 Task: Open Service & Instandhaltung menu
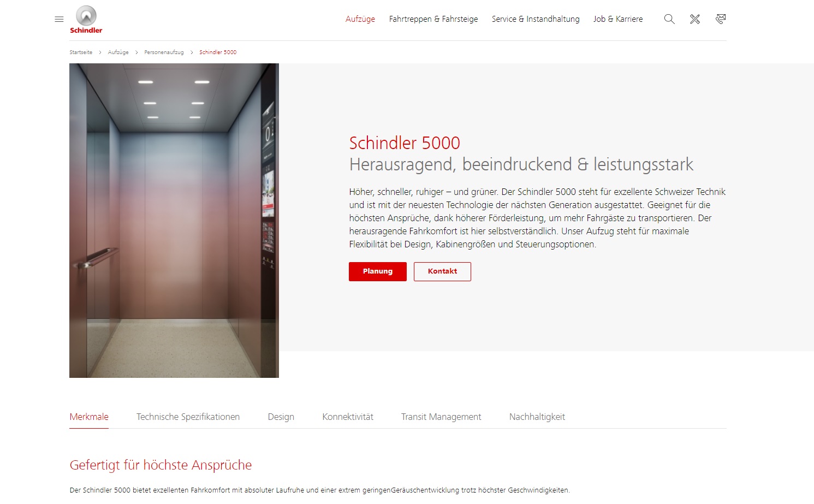536,19
